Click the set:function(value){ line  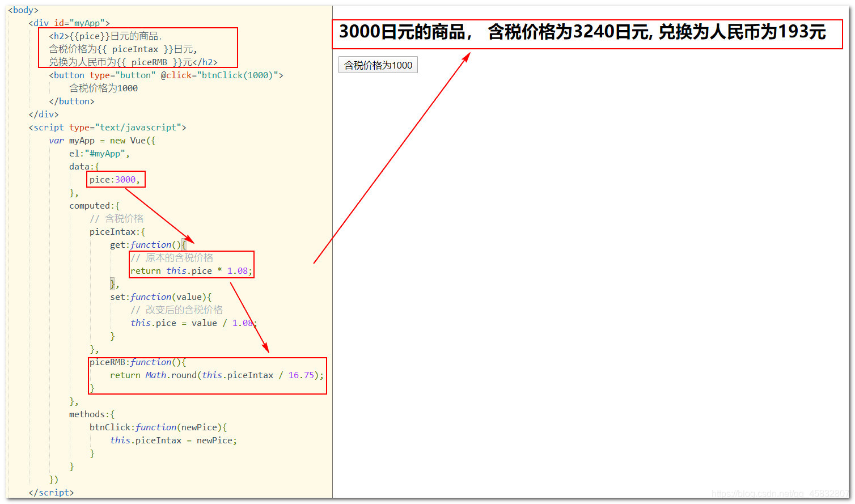point(161,297)
